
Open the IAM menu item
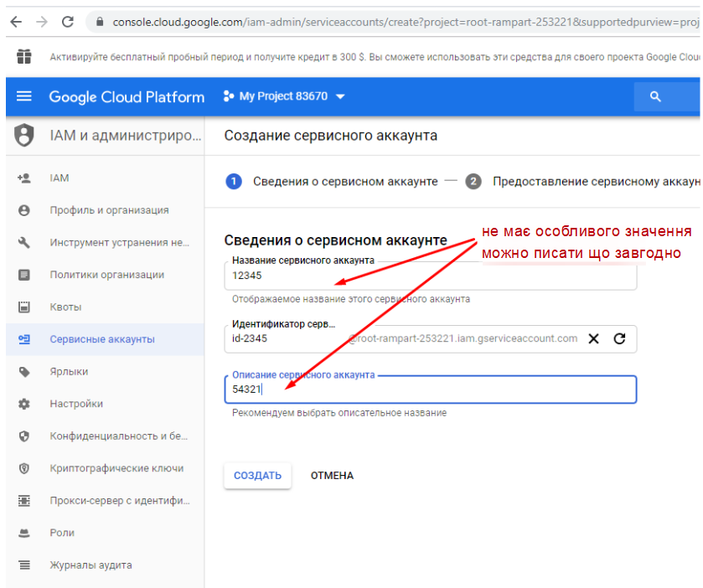click(x=105, y=178)
